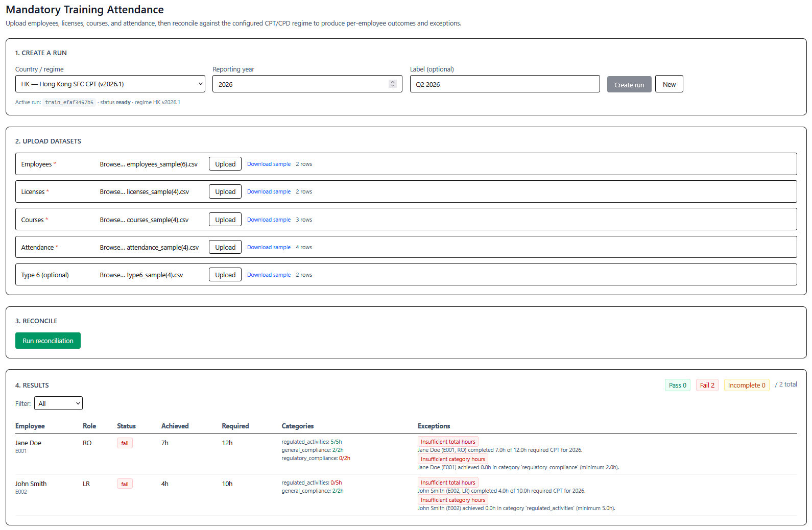Upload the Employees dataset
812x530 pixels.
[225, 164]
